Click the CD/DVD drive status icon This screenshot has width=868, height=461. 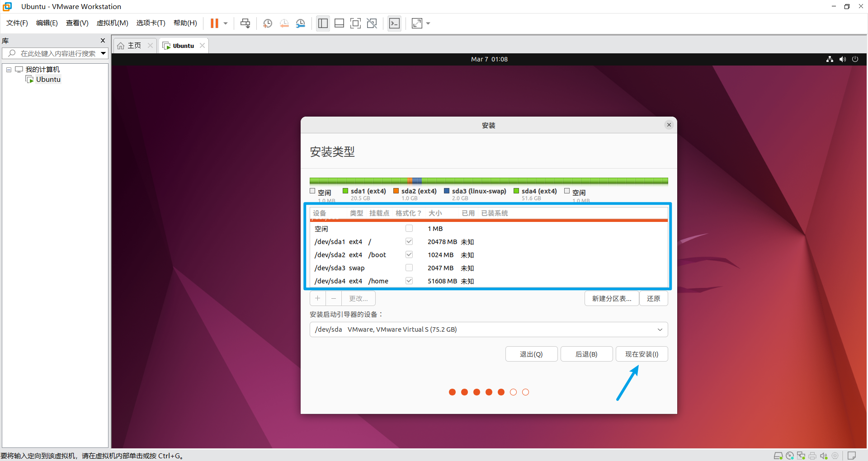click(790, 456)
